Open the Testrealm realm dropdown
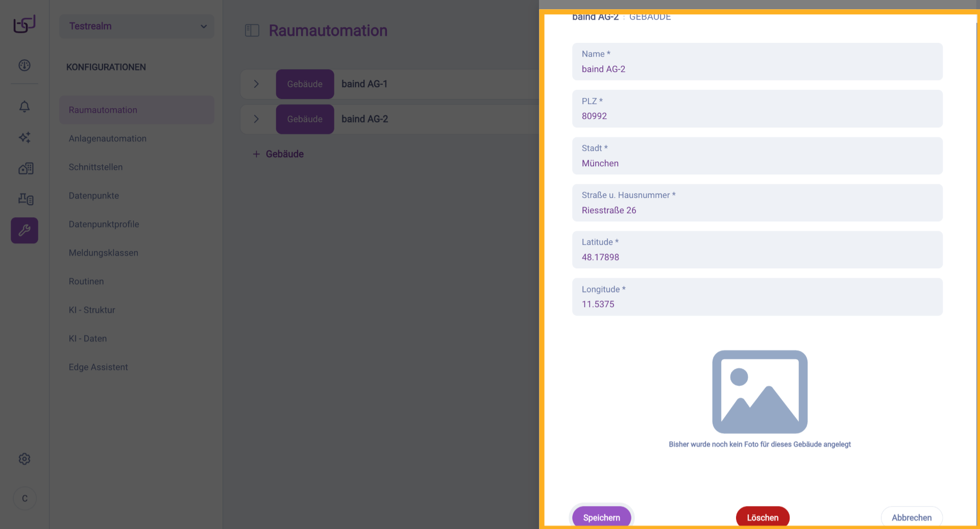Screen dimensions: 980x529 point(137,26)
